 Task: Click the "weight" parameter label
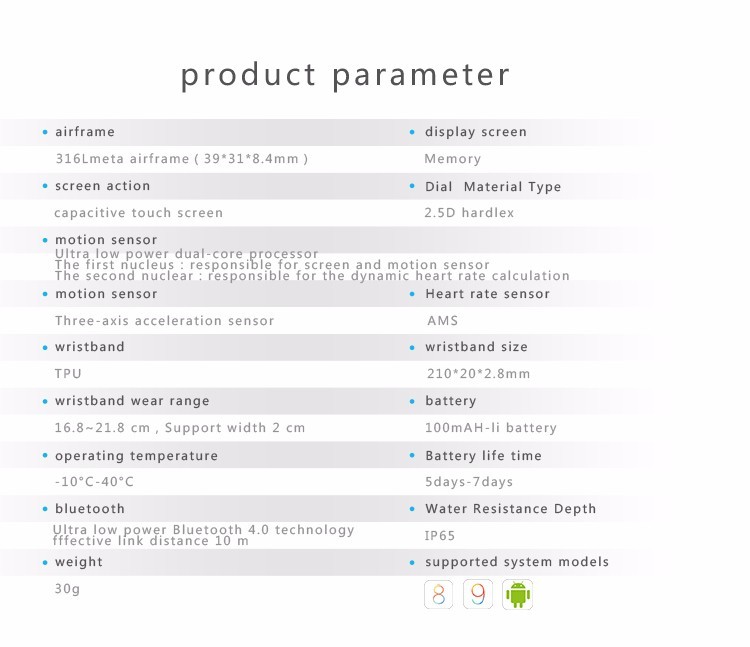(79, 562)
